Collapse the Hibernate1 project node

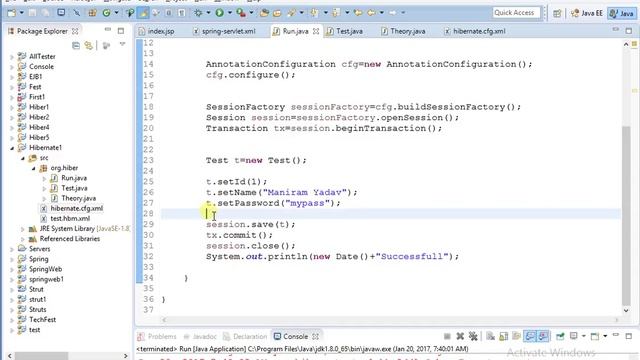click(12, 148)
